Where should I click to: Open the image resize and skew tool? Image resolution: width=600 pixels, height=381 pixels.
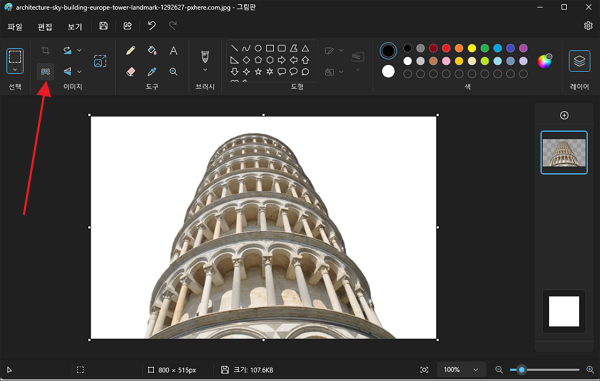[x=100, y=61]
